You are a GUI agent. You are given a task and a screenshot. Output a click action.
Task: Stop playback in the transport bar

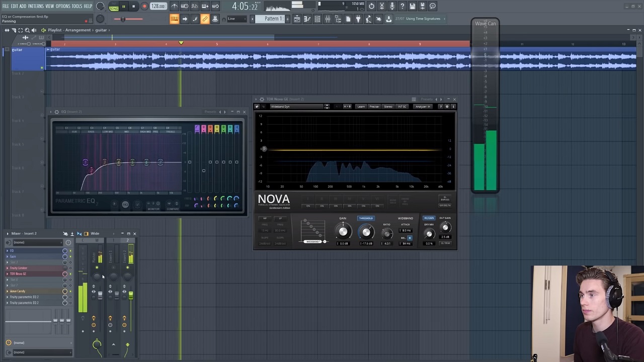click(x=133, y=7)
